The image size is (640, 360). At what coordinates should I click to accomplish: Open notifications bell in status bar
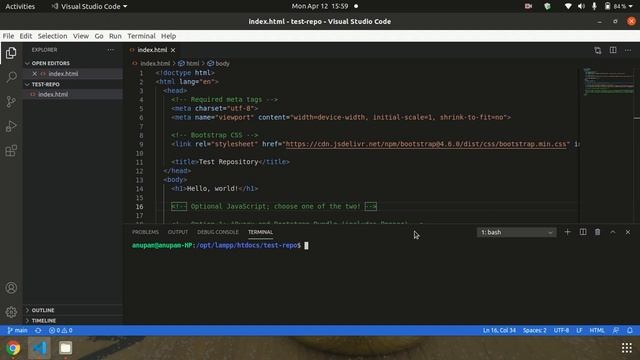tap(630, 330)
